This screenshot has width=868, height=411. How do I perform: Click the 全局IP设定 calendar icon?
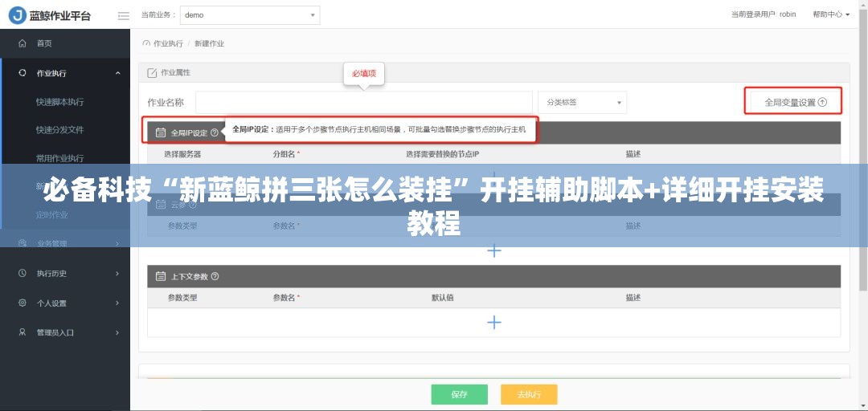161,132
